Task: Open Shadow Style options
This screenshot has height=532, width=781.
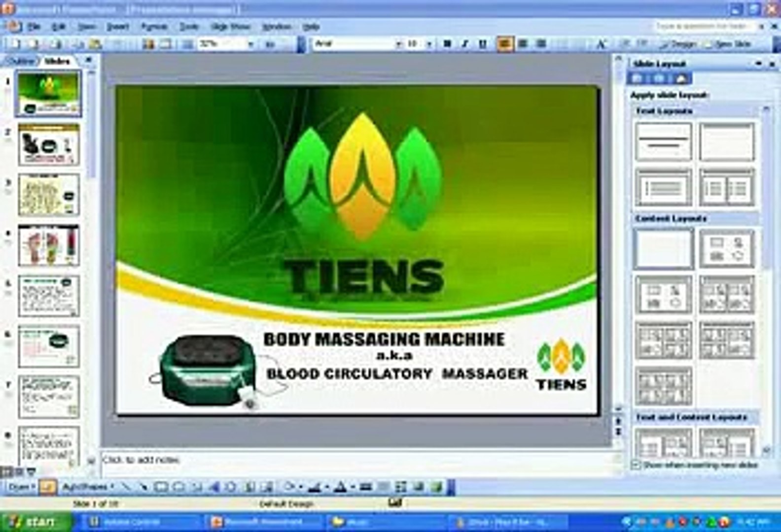Action: point(418,487)
